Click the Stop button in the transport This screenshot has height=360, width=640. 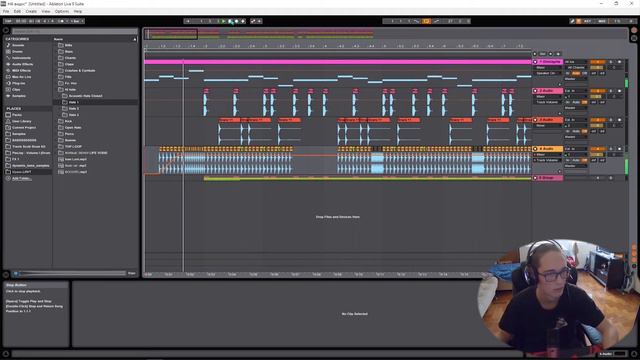coord(230,21)
